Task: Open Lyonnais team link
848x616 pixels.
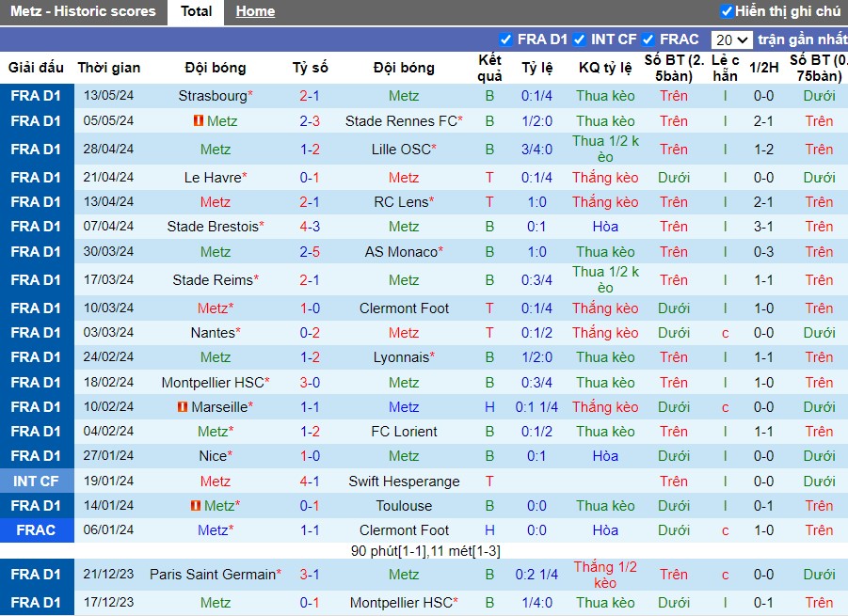Action: coord(401,357)
